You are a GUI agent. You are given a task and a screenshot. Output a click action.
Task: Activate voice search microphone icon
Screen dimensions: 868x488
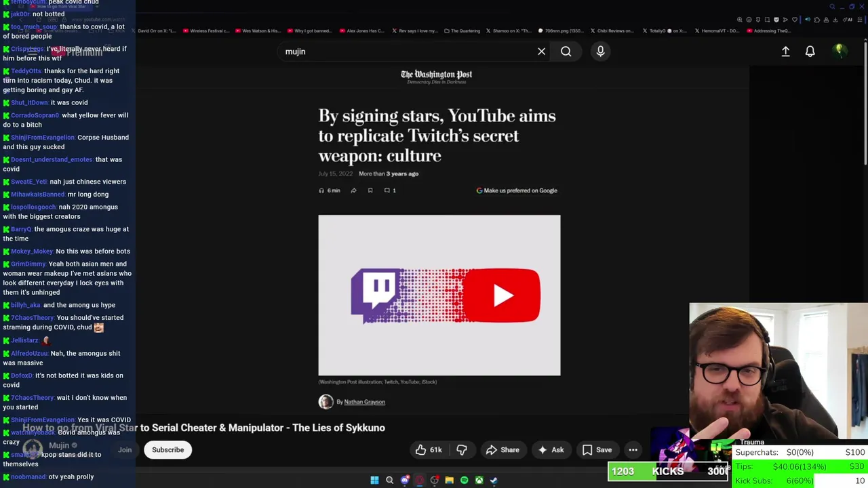click(x=600, y=52)
